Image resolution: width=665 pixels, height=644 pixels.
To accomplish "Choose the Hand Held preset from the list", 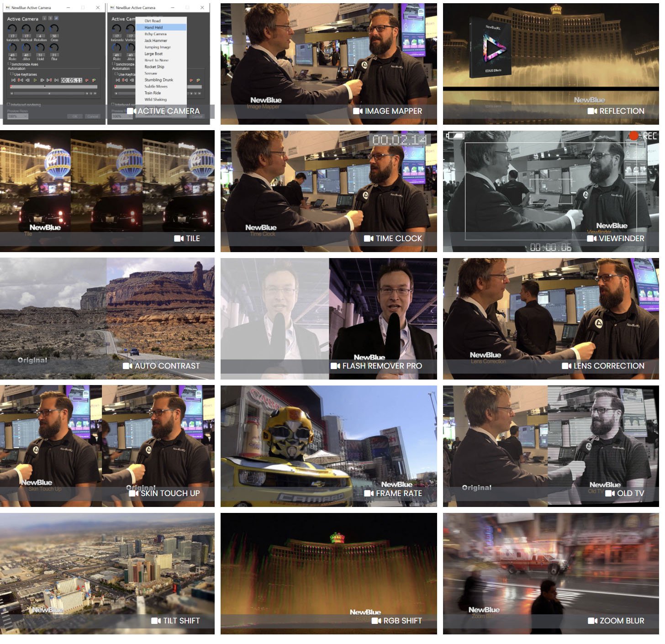I will pos(153,27).
